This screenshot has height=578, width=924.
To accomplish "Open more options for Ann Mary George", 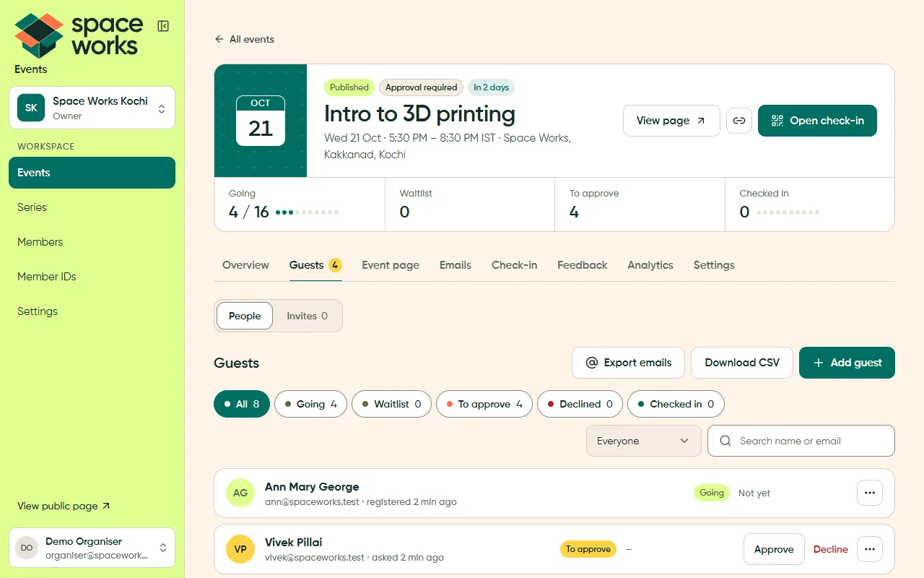I will click(x=870, y=493).
